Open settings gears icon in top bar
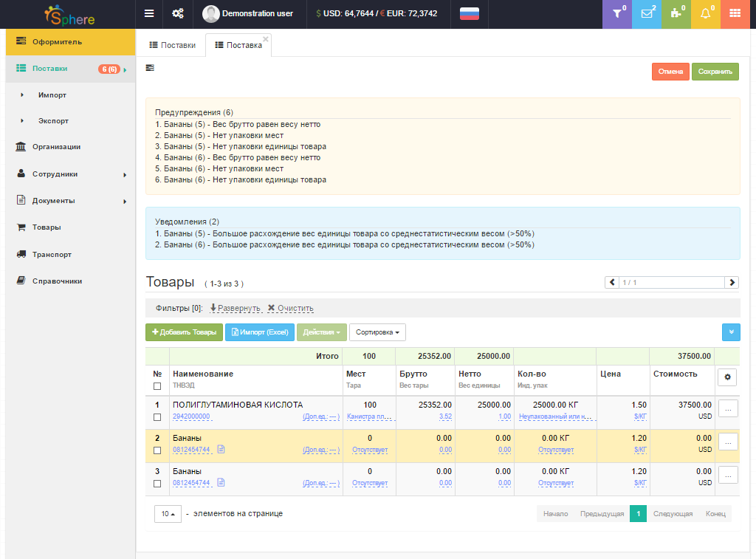 (x=177, y=13)
